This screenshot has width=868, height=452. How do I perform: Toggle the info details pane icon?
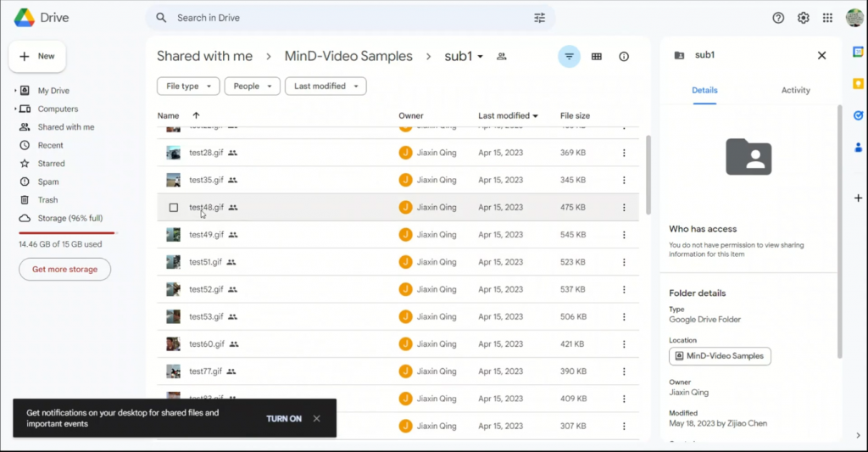click(624, 57)
